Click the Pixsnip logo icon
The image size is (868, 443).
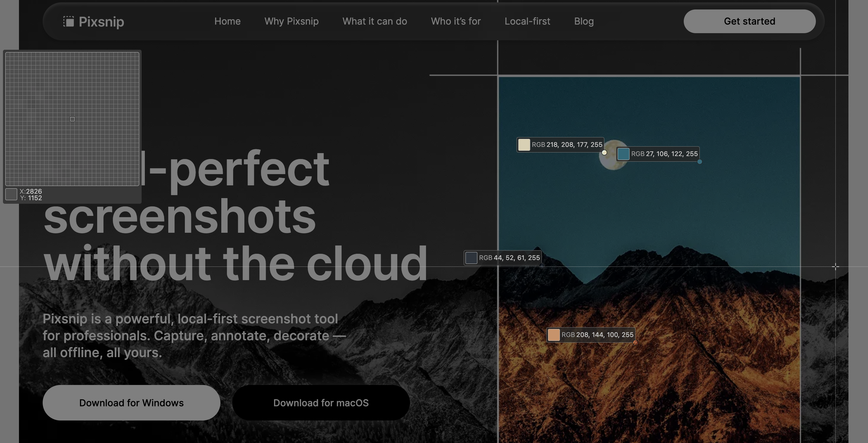(x=68, y=22)
